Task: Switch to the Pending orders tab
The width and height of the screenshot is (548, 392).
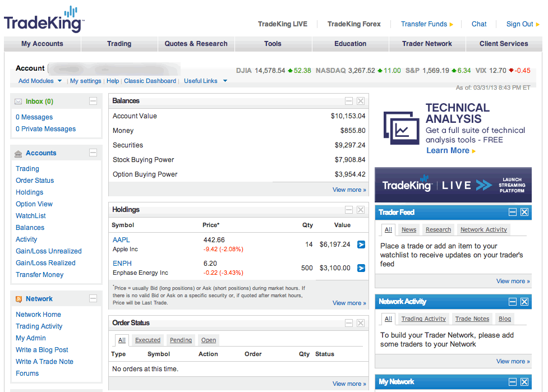Action: pyautogui.click(x=181, y=340)
